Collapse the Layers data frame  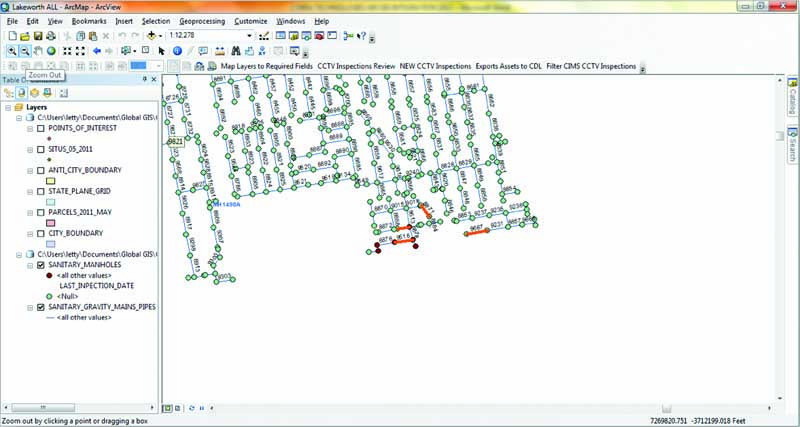8,108
